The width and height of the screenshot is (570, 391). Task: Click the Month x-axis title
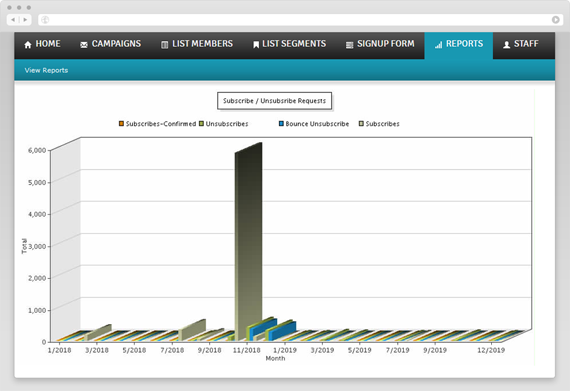tap(275, 359)
